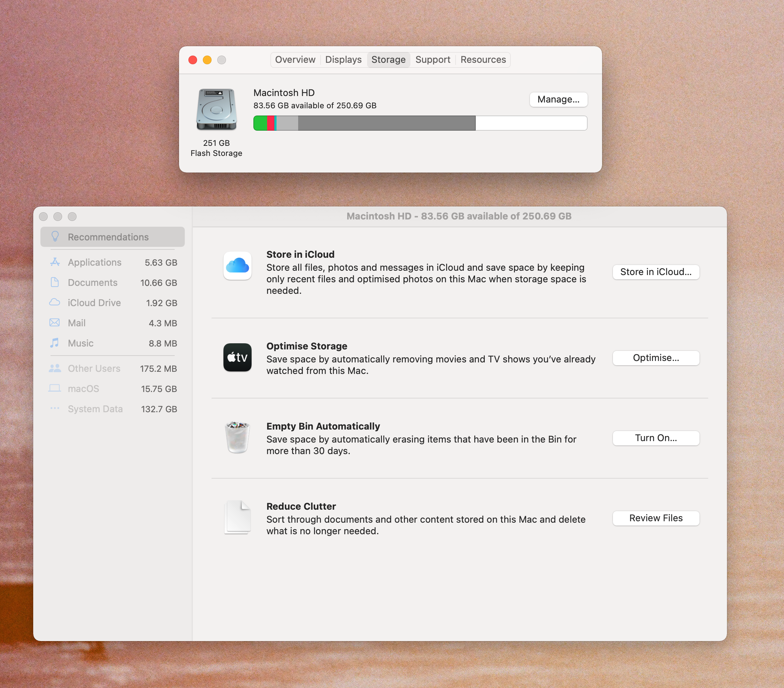Click the Apple TV app icon
The image size is (784, 688).
(x=238, y=357)
